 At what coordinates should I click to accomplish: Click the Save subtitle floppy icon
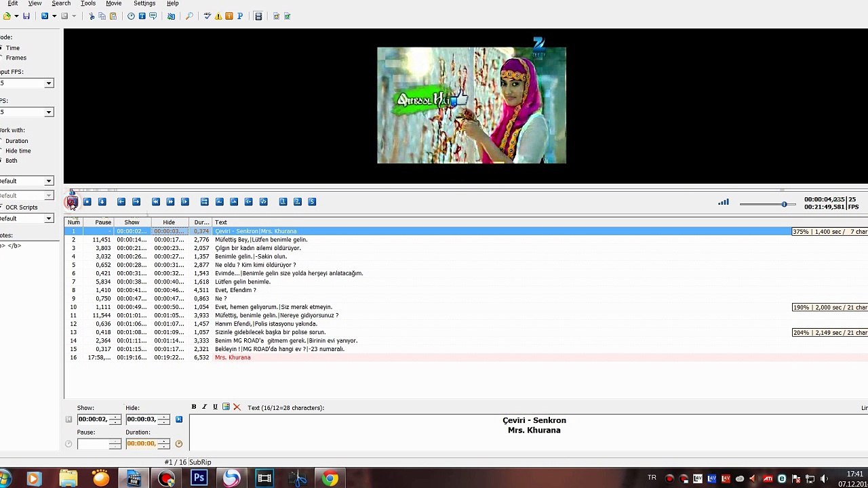tap(26, 16)
